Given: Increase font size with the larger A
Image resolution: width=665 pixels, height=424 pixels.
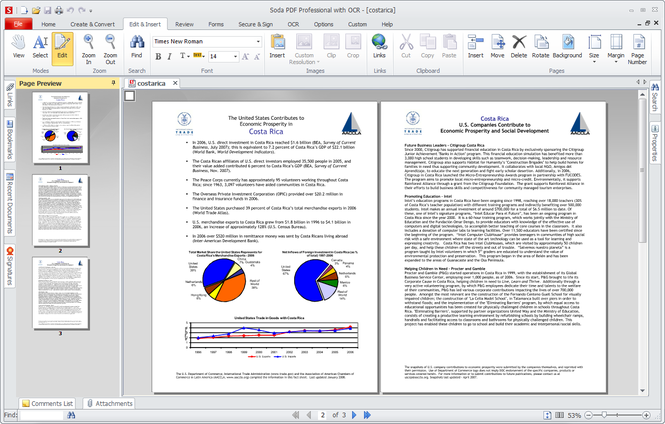Looking at the screenshot, I should pos(245,56).
